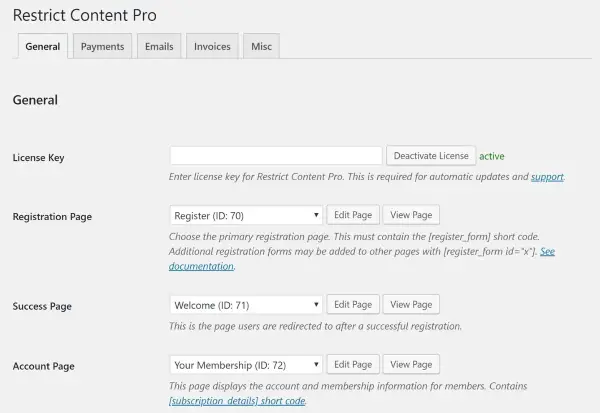Expand the Success Page dropdown
Image resolution: width=600 pixels, height=413 pixels.
click(x=246, y=305)
